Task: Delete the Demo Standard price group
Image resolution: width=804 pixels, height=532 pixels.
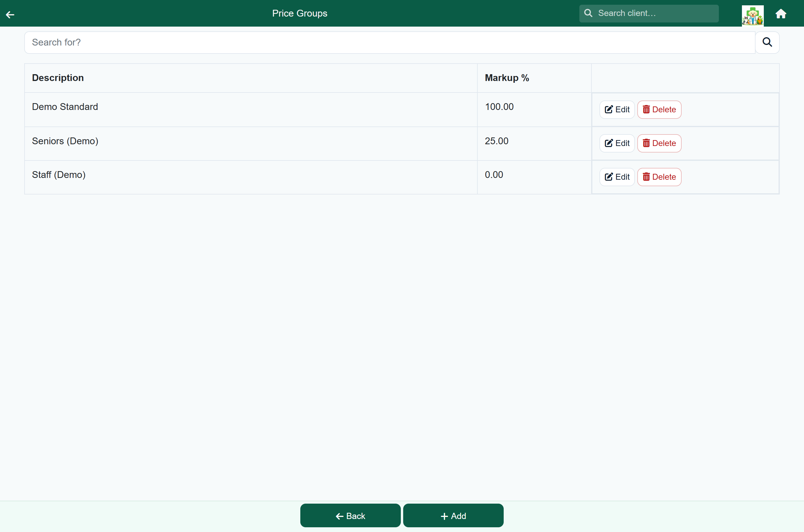Action: 659,110
